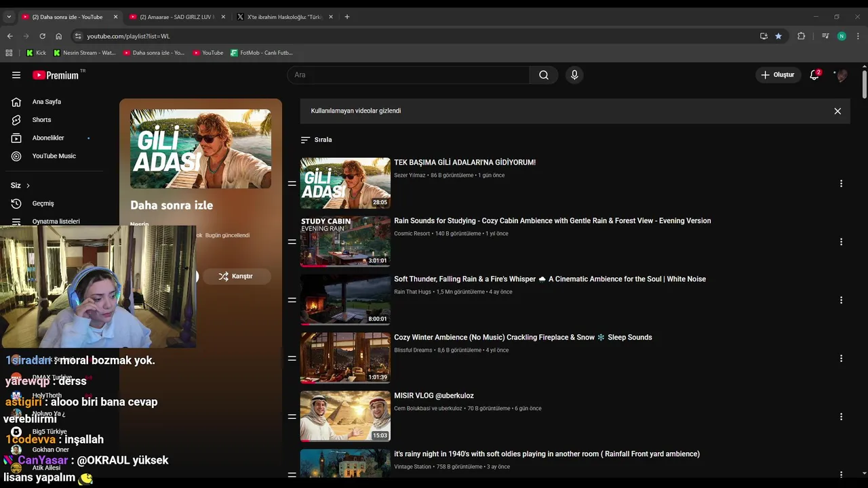
Task: Open the Study Cabin Evening Rain thumbnail
Action: tap(345, 241)
